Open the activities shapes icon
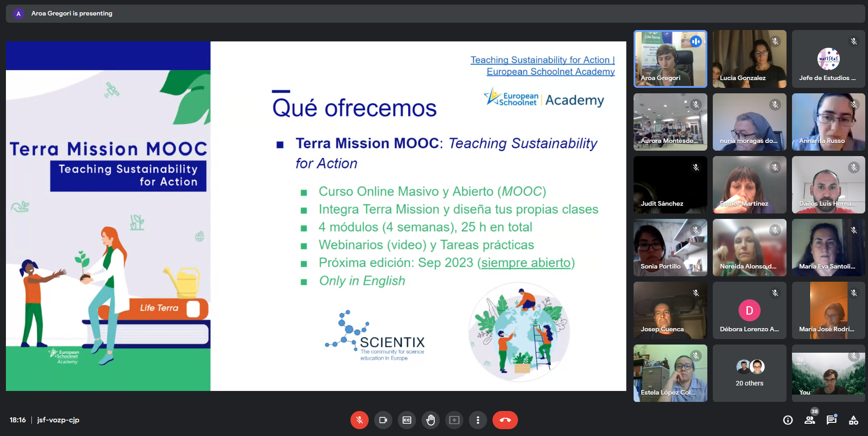868x436 pixels. pyautogui.click(x=853, y=420)
